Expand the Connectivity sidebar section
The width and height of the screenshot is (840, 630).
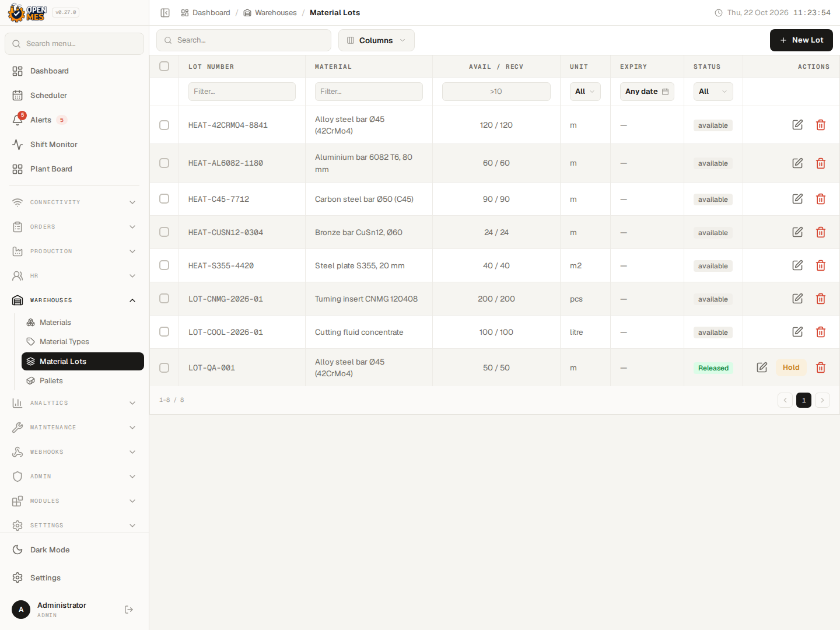(x=74, y=202)
